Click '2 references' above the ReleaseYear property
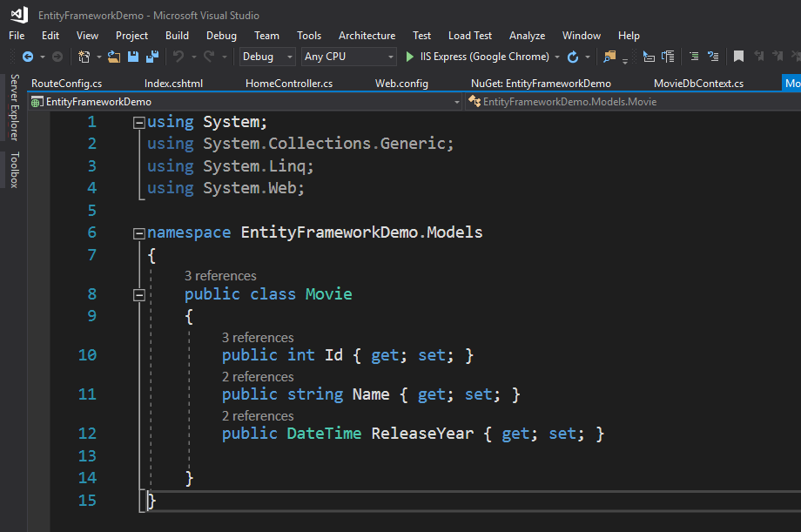The width and height of the screenshot is (801, 532). click(258, 416)
